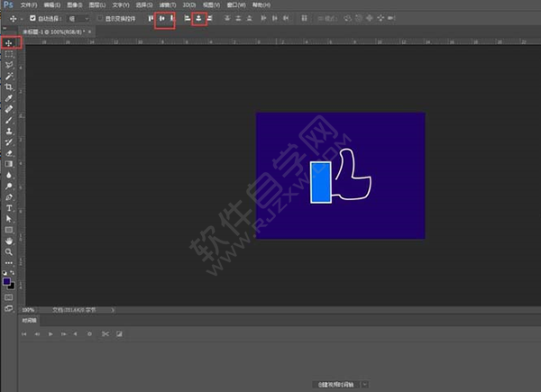
Task: Toggle the 自动选择 checkbox
Action: pyautogui.click(x=33, y=18)
